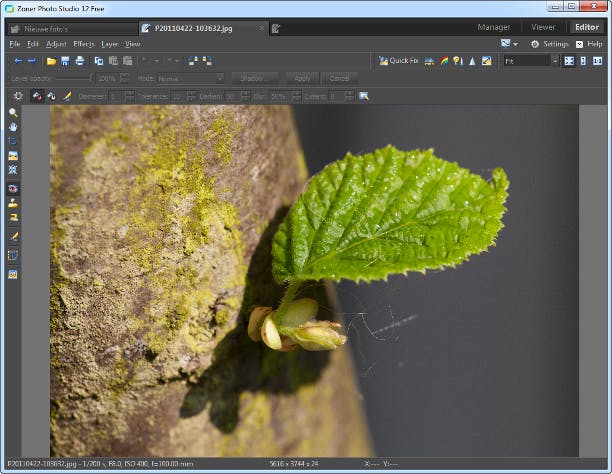
Task: Open a file with the folder icon
Action: 51,61
